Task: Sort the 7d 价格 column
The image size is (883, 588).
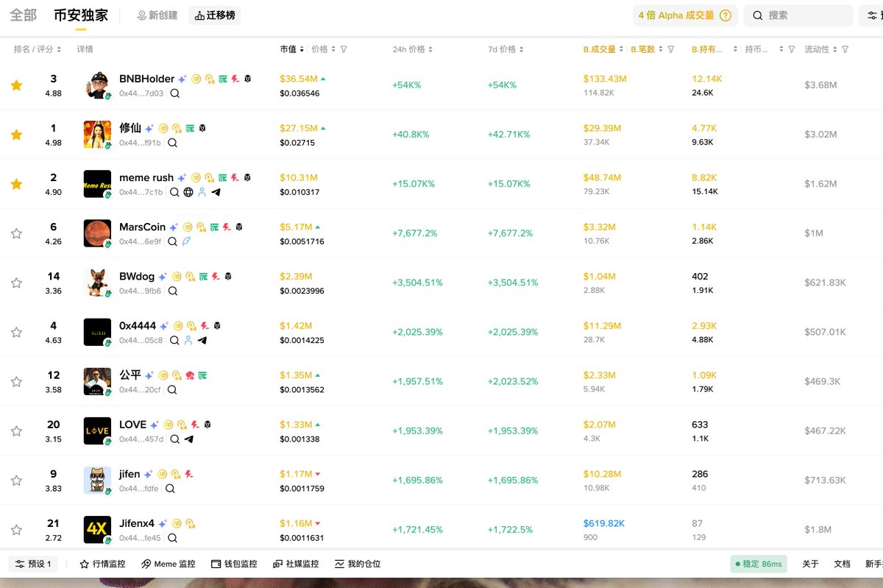Action: [x=521, y=49]
